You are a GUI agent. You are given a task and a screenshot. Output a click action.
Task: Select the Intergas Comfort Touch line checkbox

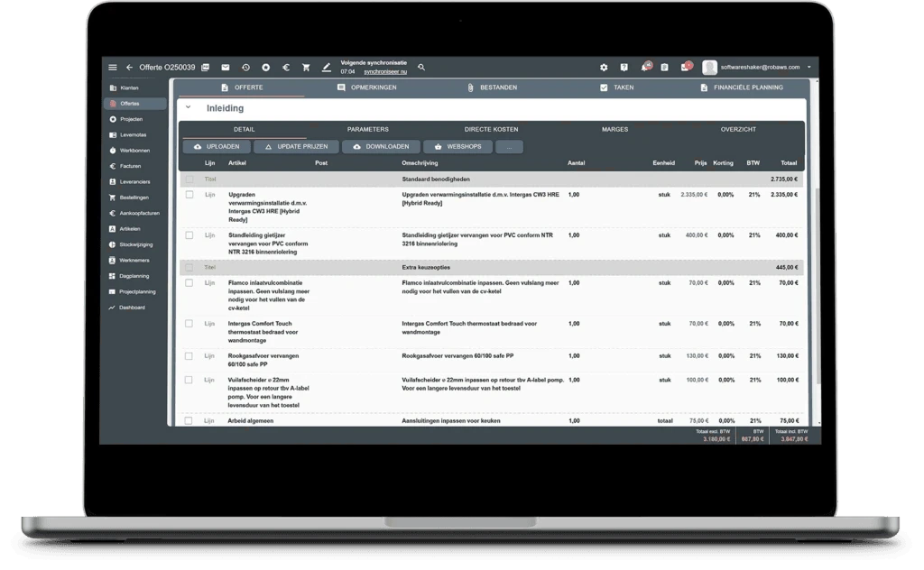(x=189, y=324)
